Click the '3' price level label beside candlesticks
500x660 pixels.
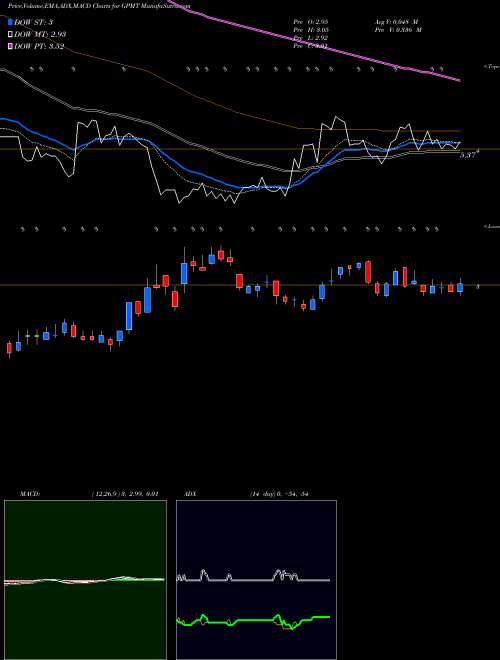coord(477,287)
